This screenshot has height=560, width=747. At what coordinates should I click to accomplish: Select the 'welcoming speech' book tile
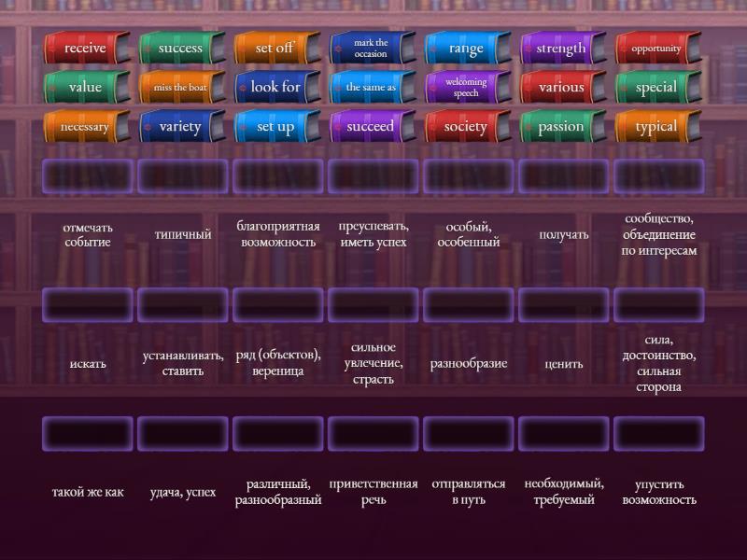[x=467, y=88]
